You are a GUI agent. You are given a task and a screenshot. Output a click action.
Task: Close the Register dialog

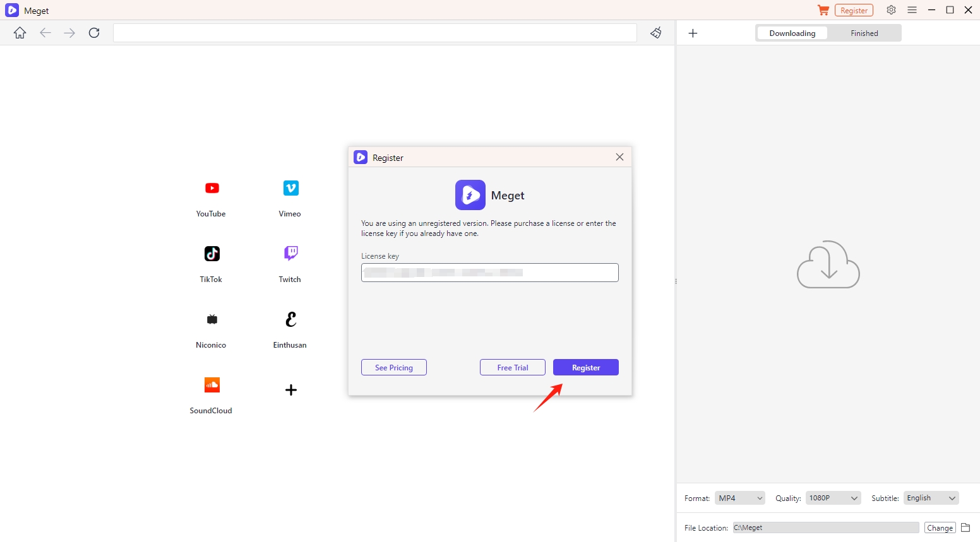click(x=619, y=157)
